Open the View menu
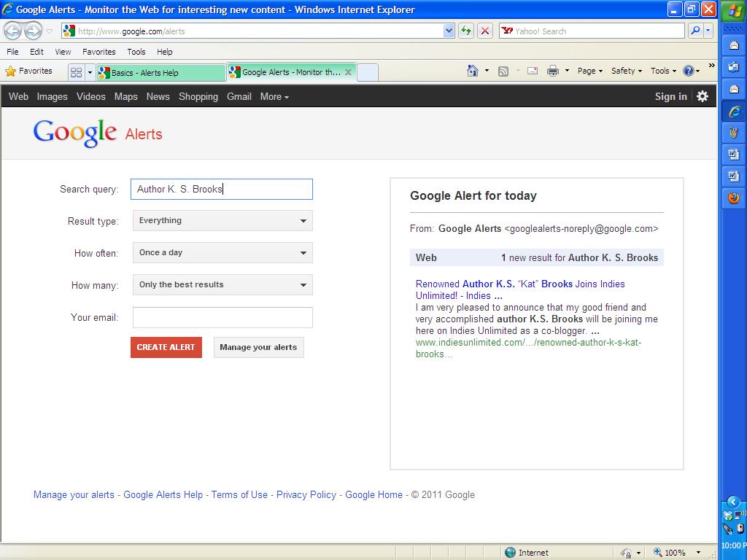 pos(63,52)
